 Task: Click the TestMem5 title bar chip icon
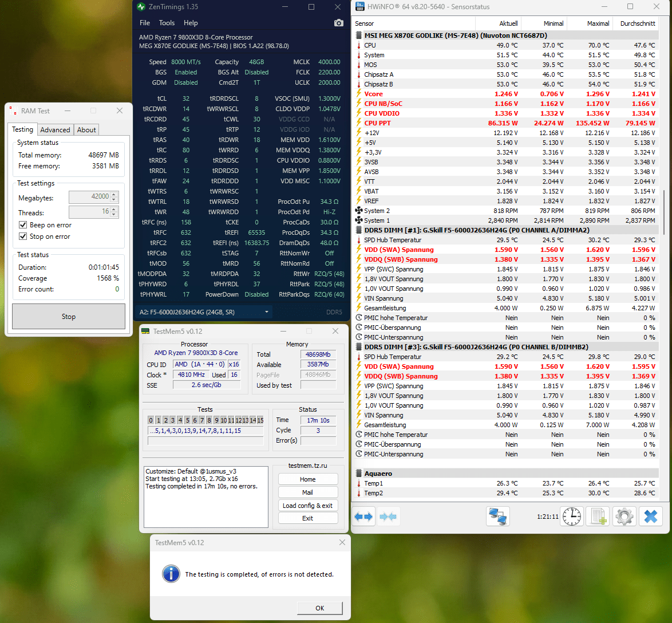[x=146, y=331]
